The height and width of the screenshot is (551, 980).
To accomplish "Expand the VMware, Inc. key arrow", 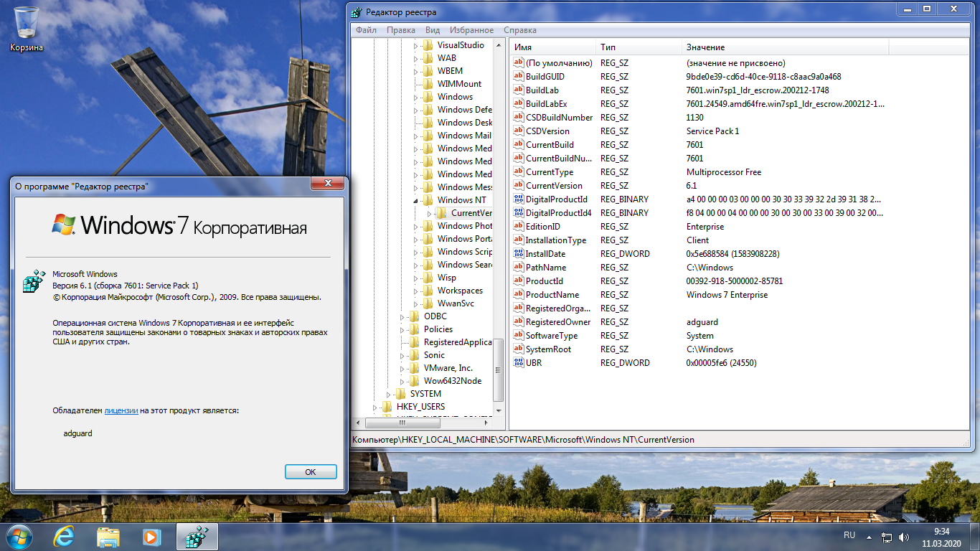I will tap(402, 368).
